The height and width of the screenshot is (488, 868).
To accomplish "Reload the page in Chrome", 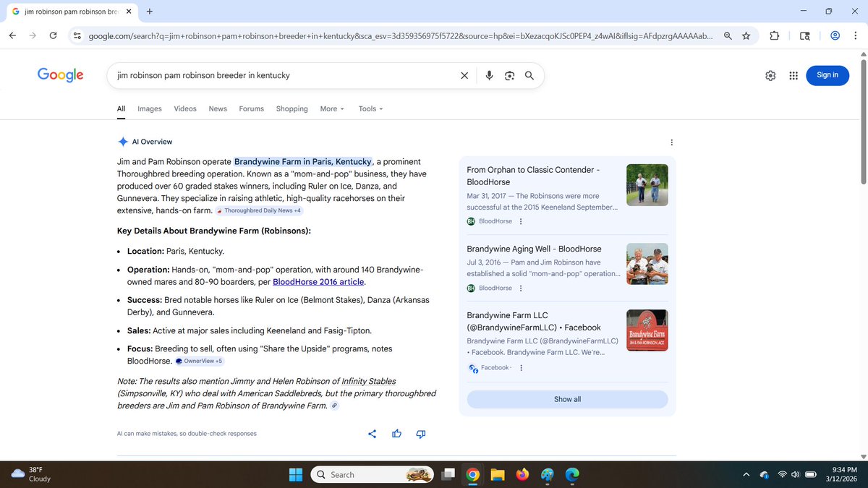I will 53,35.
